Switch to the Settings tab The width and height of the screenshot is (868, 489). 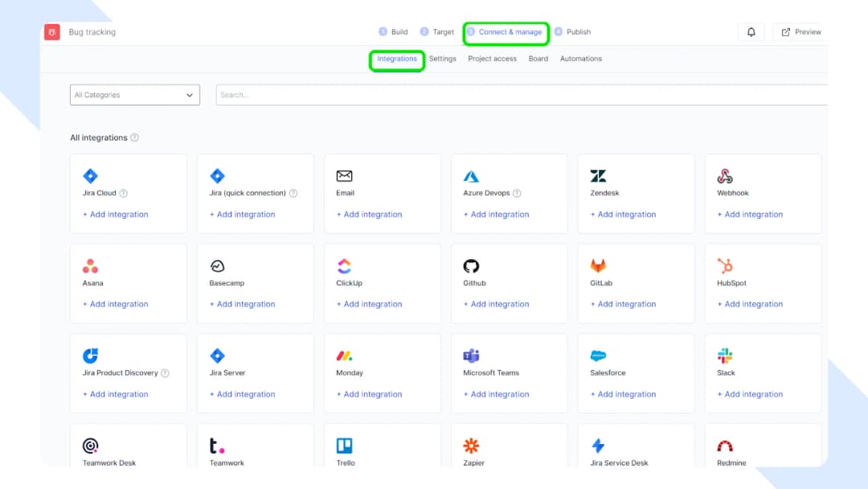pos(442,59)
